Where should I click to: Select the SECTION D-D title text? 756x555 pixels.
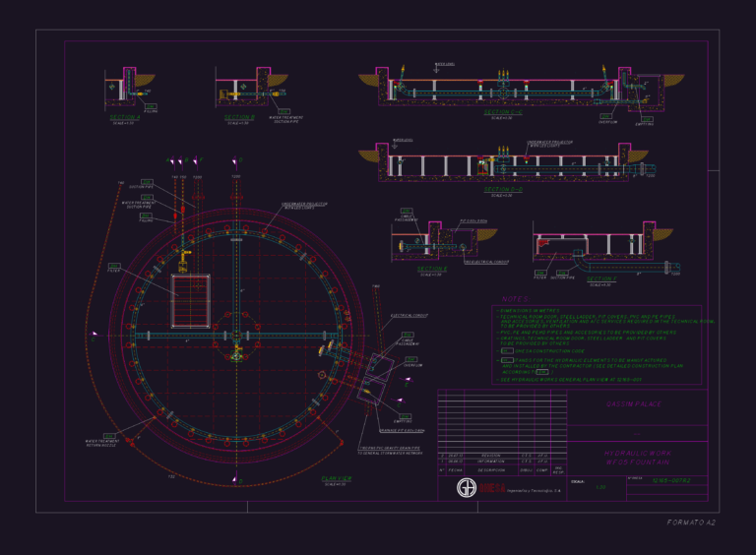coord(503,189)
